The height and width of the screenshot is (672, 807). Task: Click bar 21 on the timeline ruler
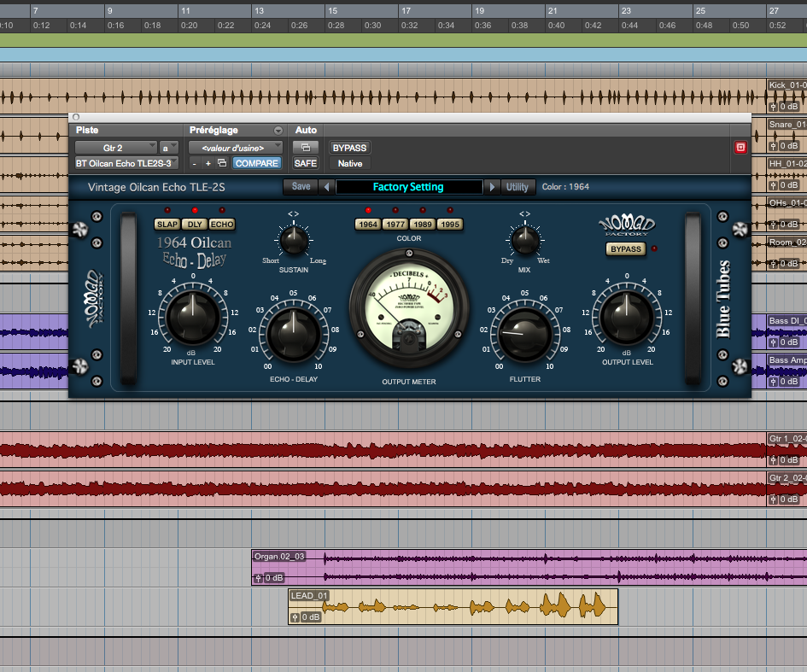click(553, 10)
